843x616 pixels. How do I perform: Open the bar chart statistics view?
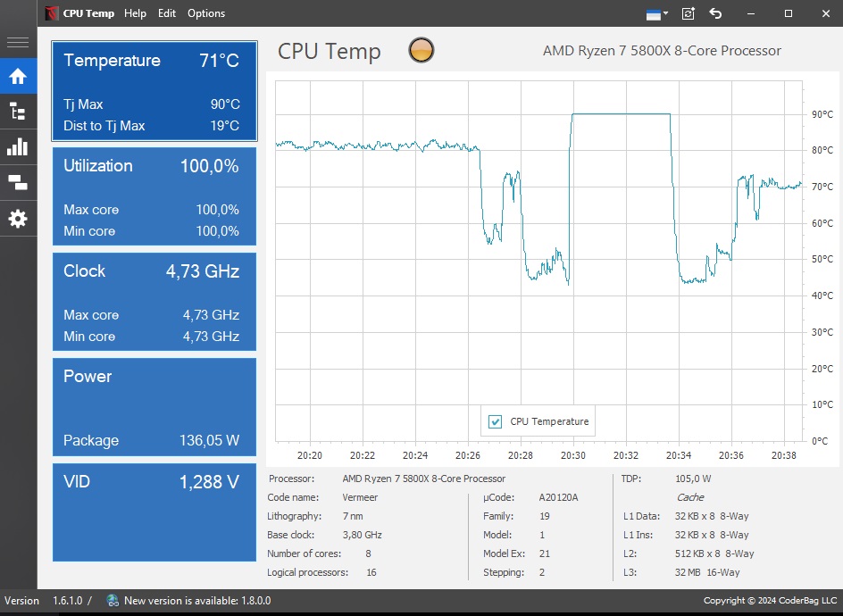[18, 146]
